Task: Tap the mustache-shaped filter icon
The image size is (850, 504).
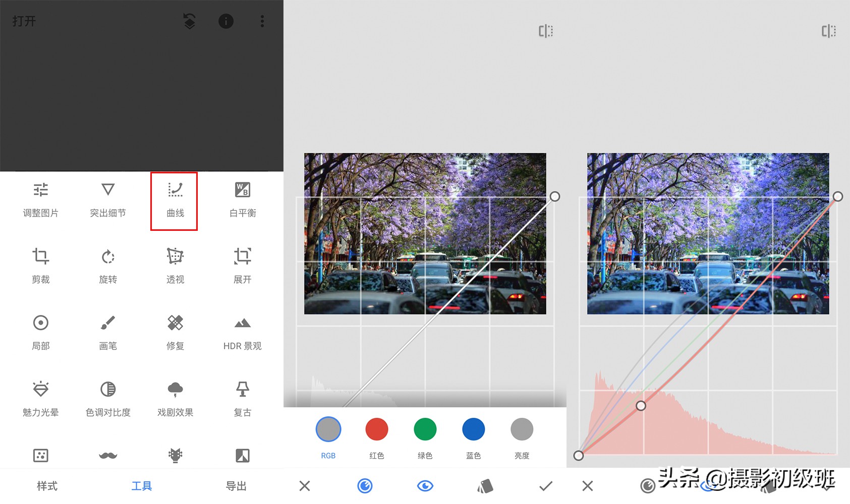Action: click(x=108, y=456)
